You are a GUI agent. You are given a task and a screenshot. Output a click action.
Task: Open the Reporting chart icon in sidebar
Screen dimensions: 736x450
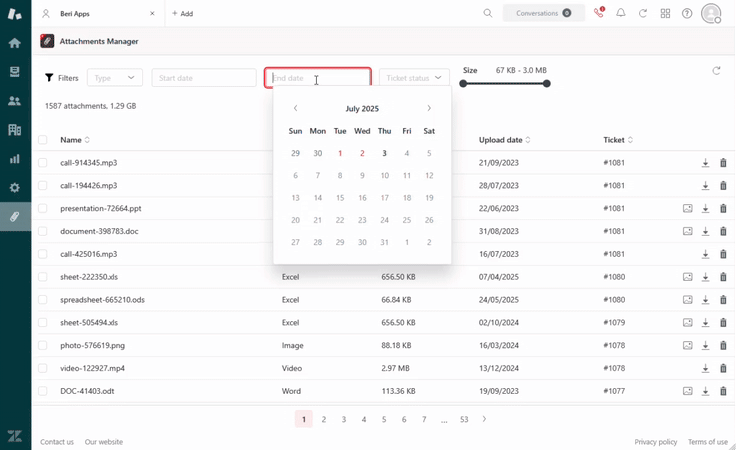(x=15, y=159)
